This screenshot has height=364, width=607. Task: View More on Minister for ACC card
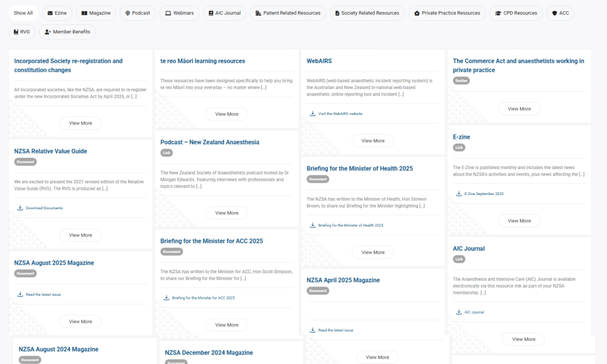(227, 325)
